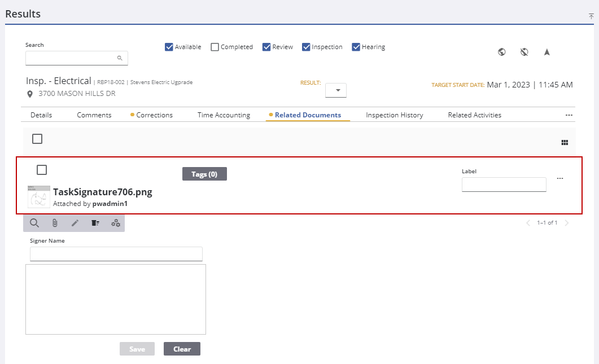The height and width of the screenshot is (364, 599).
Task: Click the pencil edit icon
Action: (x=75, y=223)
